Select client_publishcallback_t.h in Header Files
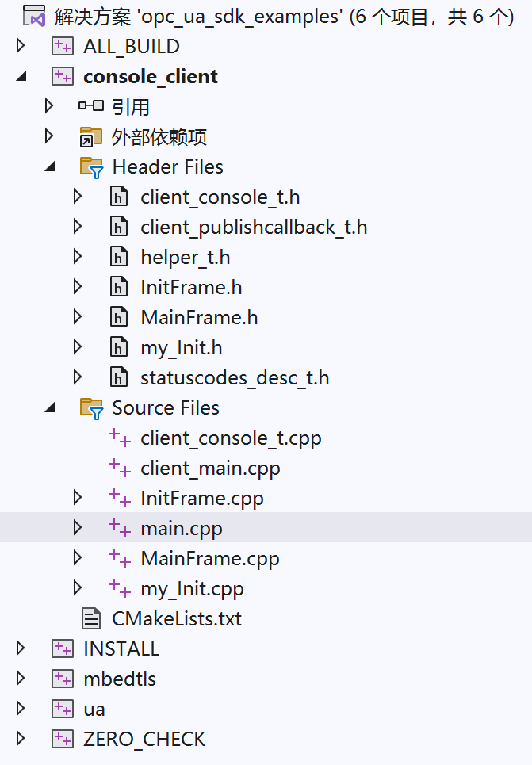 [x=254, y=228]
